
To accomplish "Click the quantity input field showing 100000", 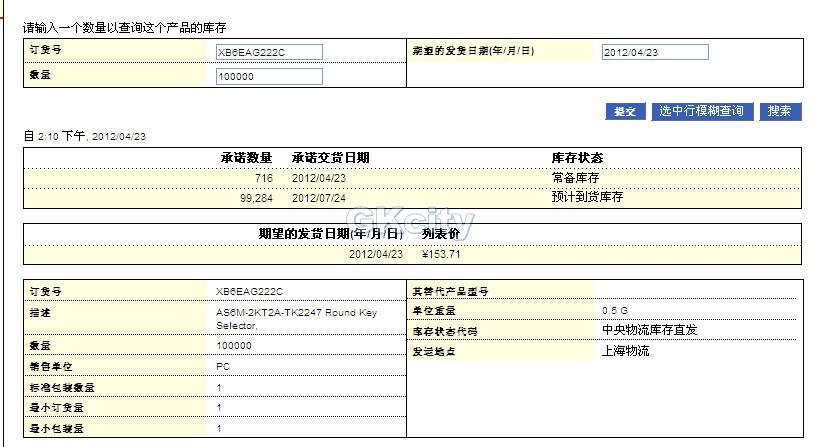I will click(x=269, y=76).
